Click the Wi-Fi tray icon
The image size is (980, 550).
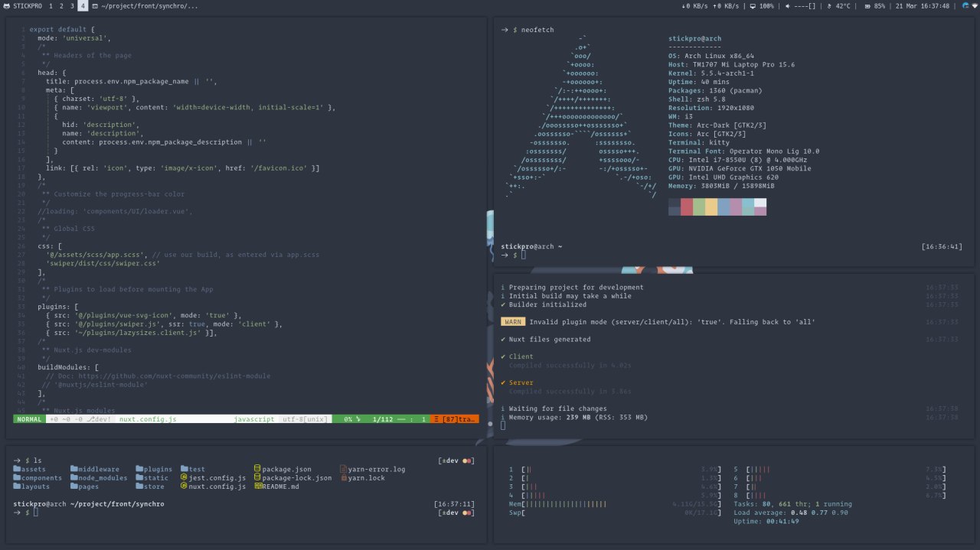[974, 5]
